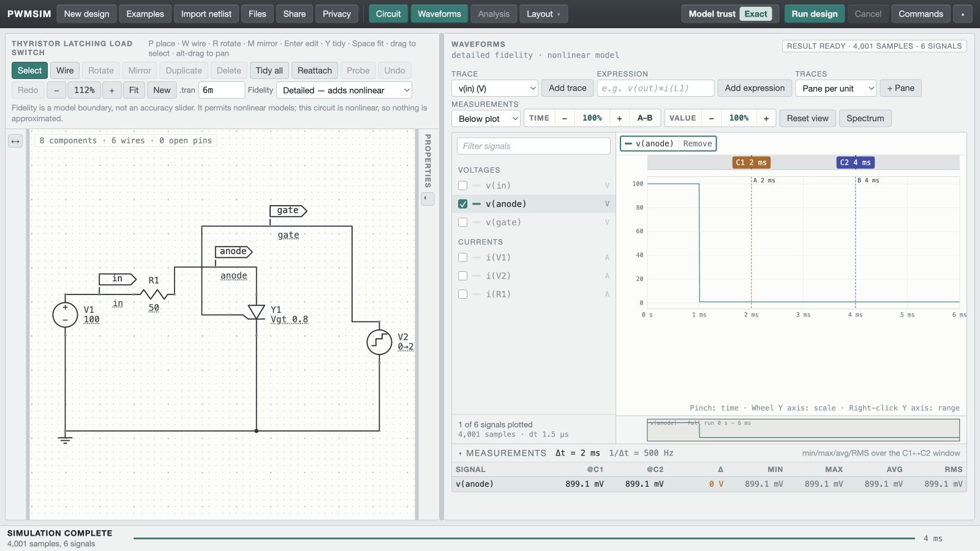980x551 pixels.
Task: Increase TIME zoom with plus
Action: click(619, 118)
